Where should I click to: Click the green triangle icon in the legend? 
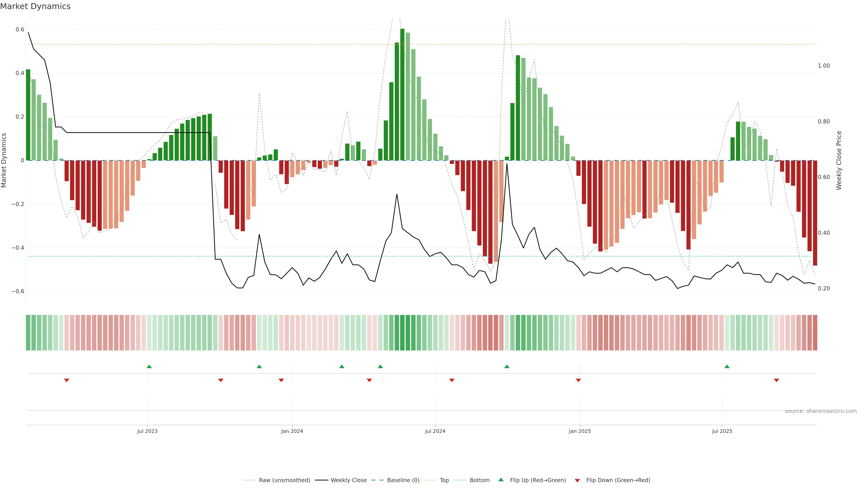point(501,480)
